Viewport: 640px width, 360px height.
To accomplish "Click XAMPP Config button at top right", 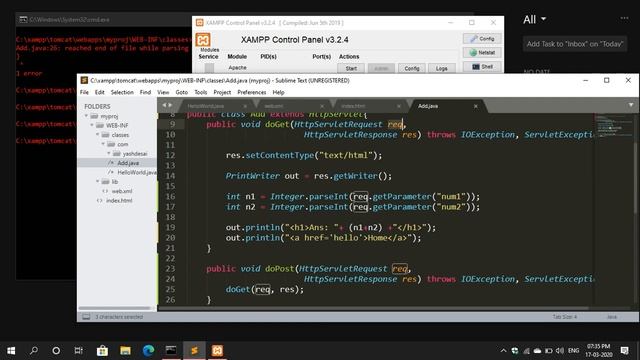I will click(x=482, y=39).
